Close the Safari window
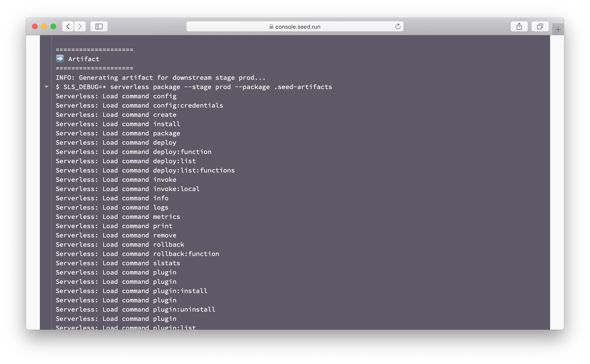Image resolution: width=590 pixels, height=364 pixels. pos(35,26)
